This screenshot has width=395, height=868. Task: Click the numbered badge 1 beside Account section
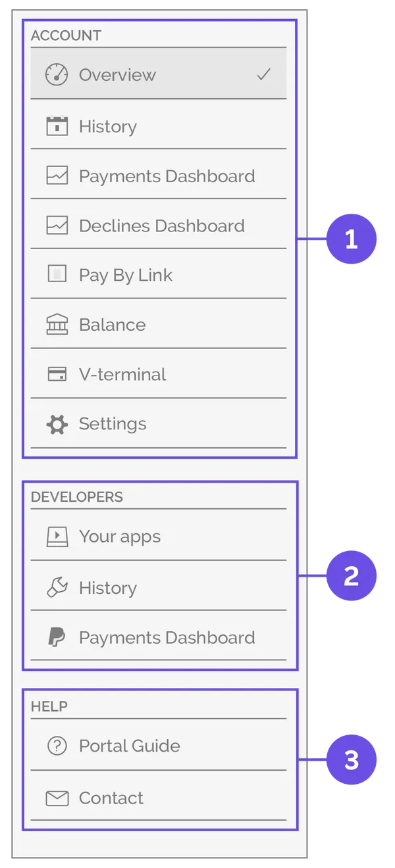[350, 239]
